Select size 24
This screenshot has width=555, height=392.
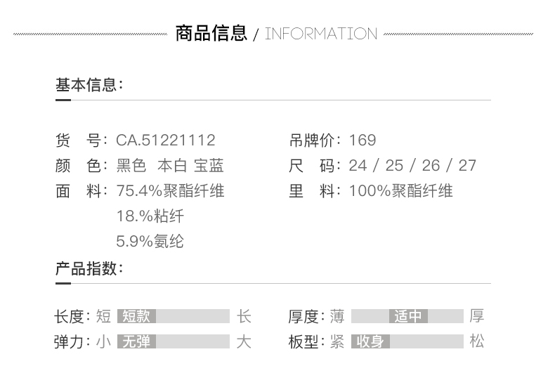[x=358, y=166]
